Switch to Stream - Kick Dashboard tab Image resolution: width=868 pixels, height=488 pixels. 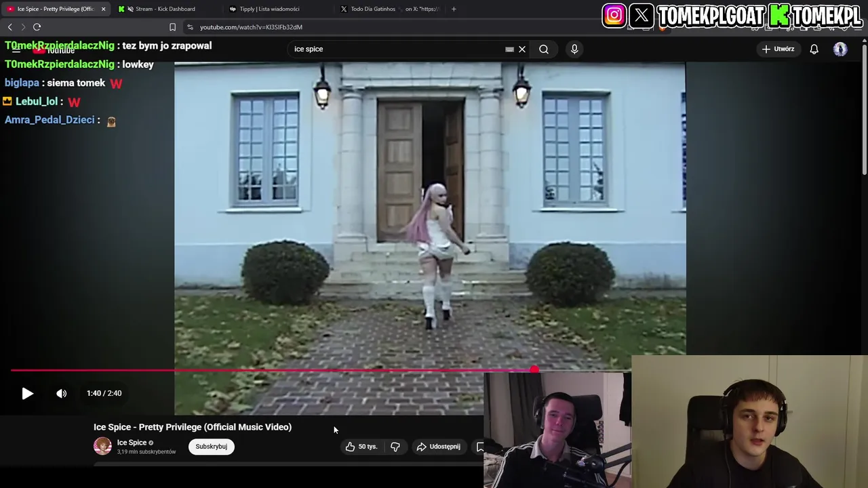(165, 9)
